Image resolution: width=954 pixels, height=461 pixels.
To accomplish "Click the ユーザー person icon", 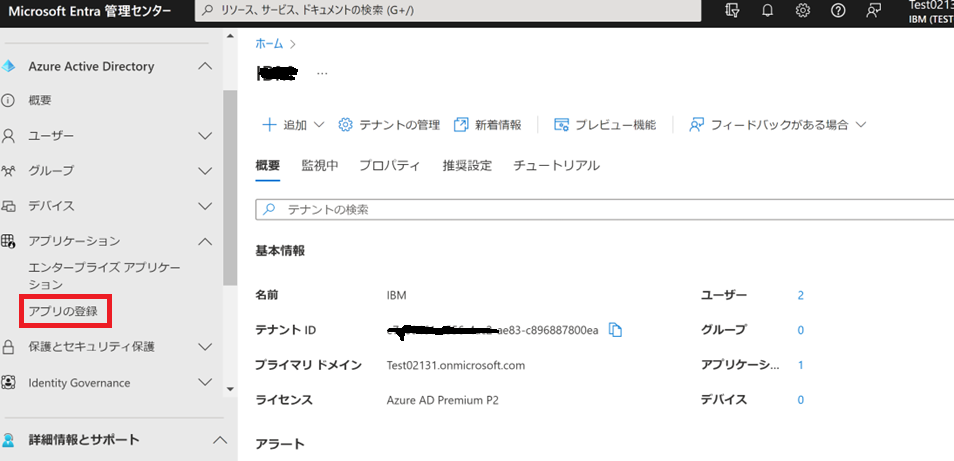I will coord(8,136).
